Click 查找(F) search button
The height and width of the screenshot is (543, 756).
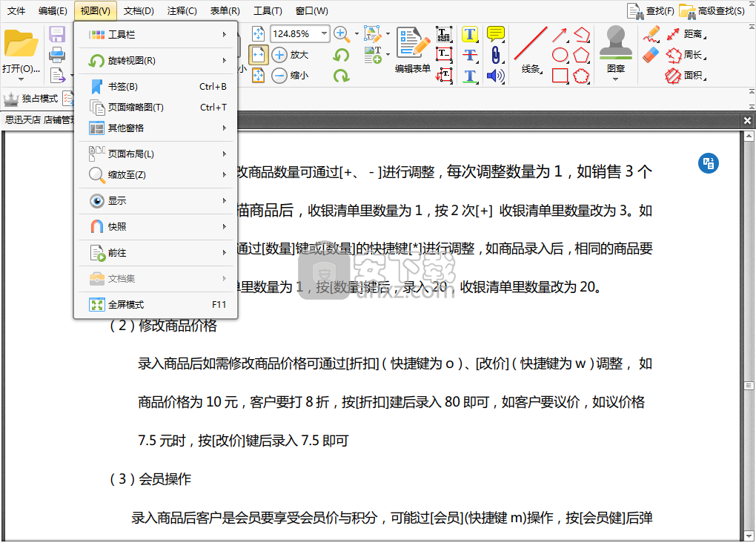[x=651, y=10]
